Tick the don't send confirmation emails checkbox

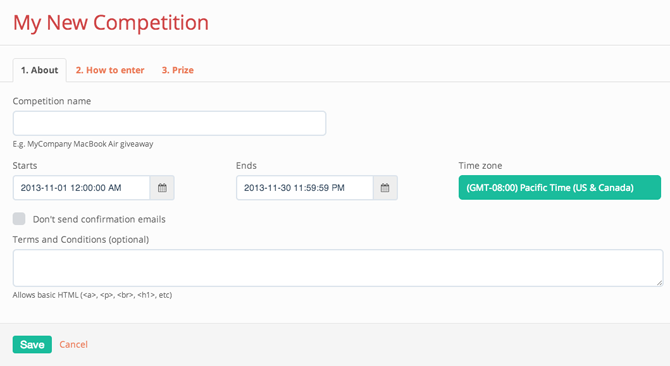19,219
